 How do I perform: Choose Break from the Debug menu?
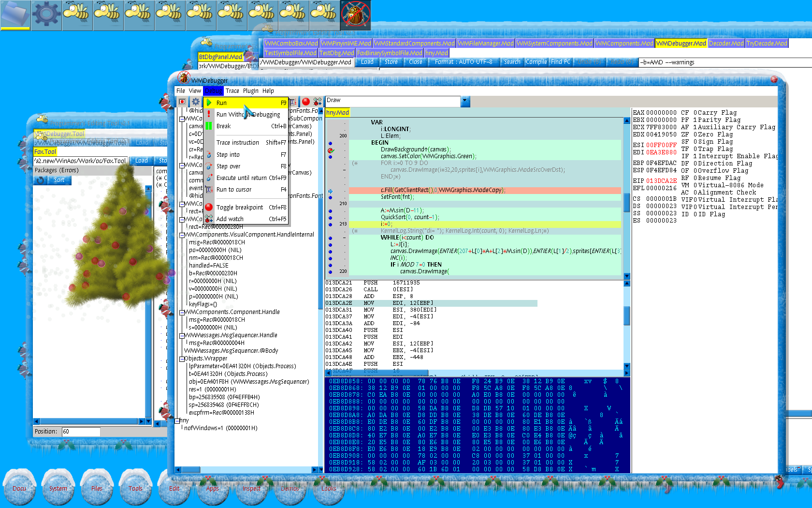point(246,126)
